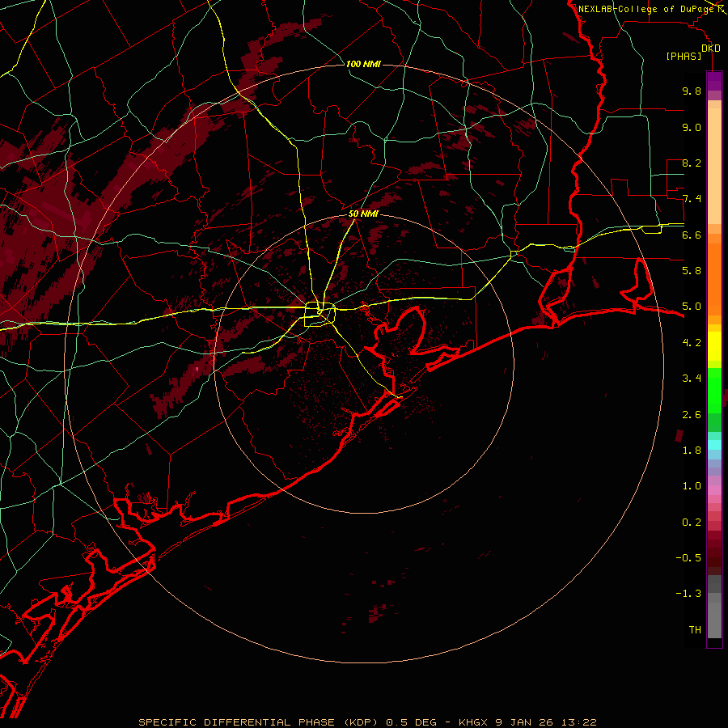Click the 100 NMI range ring label
The height and width of the screenshot is (728, 728).
(x=363, y=64)
